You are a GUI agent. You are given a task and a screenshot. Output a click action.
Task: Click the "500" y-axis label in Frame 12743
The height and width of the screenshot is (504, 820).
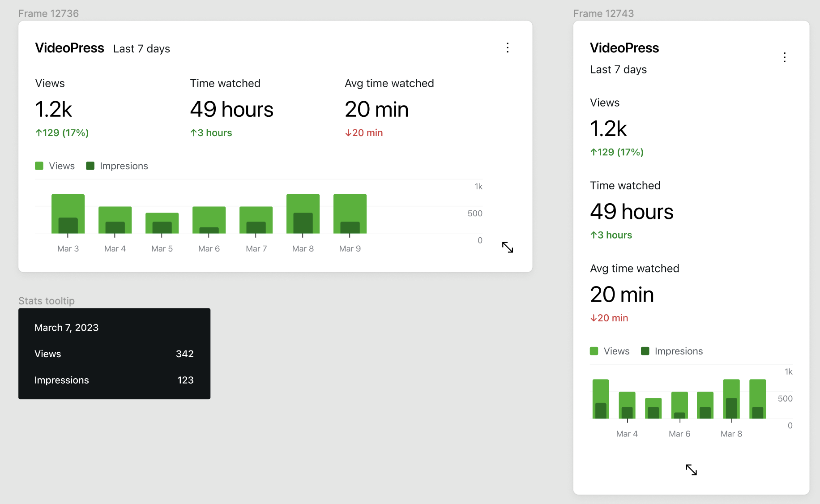click(x=785, y=399)
